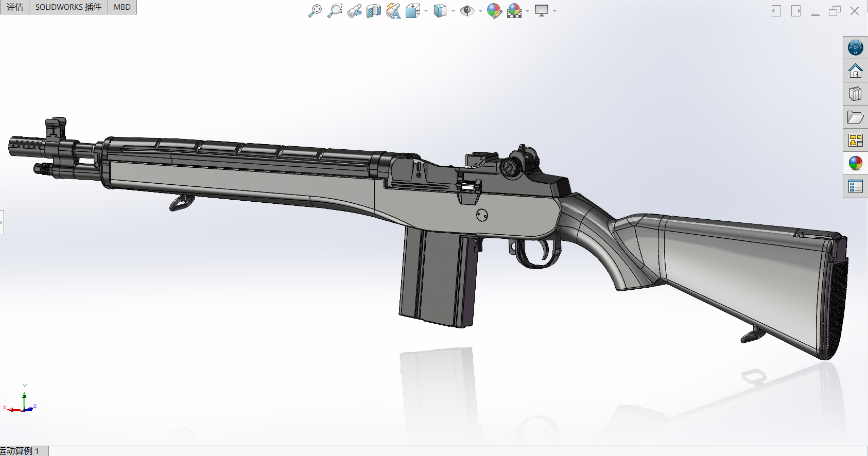868x456 pixels.
Task: Click the View Orientation cube icon
Action: 413,10
